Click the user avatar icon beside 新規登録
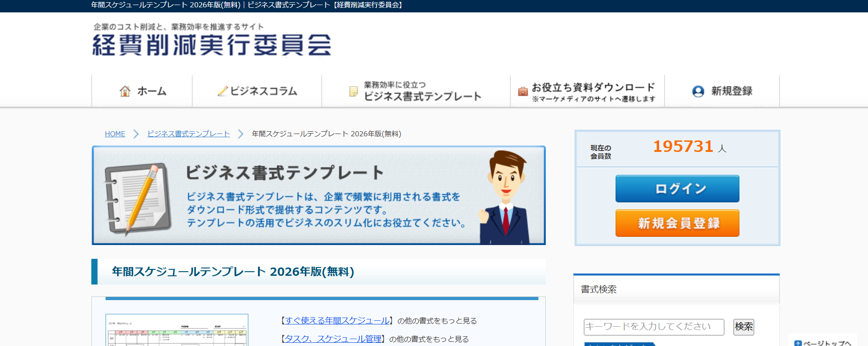868x346 pixels. 698,91
